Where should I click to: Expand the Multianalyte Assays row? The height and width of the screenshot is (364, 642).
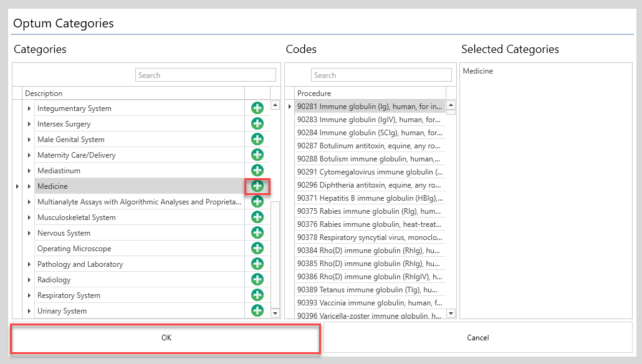(29, 202)
